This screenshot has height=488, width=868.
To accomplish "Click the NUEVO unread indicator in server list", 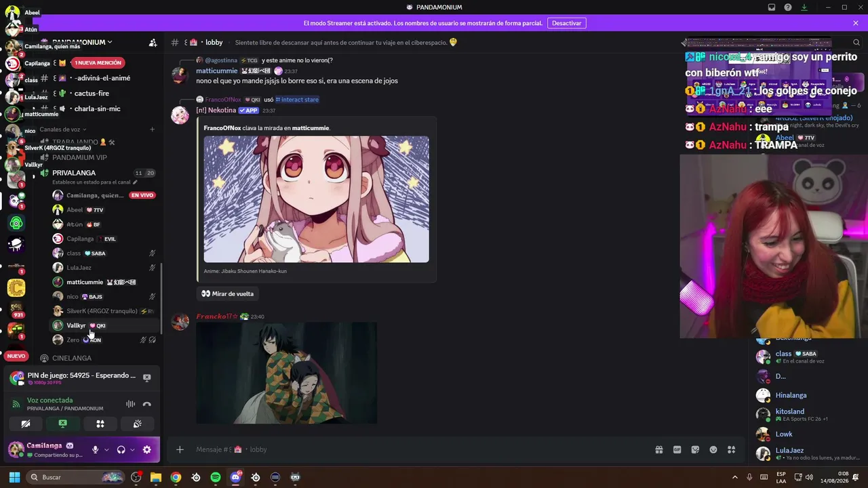I will [16, 356].
